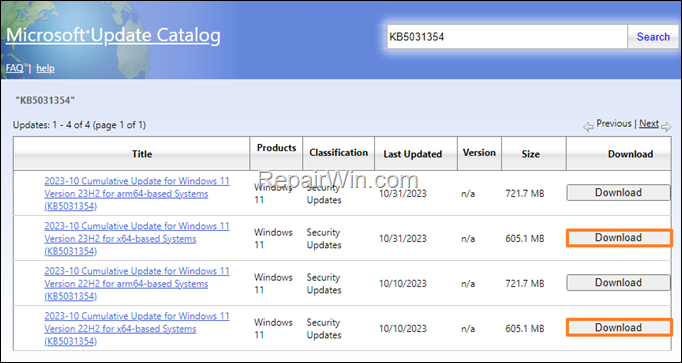The image size is (682, 363).
Task: Open the help link
Action: click(45, 68)
